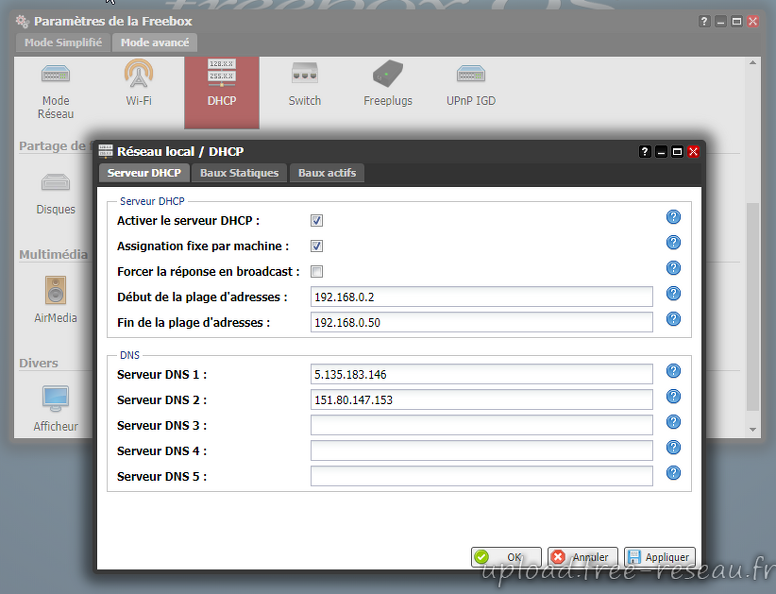Switch to Mode avancé tab
The image size is (776, 594).
tap(155, 43)
